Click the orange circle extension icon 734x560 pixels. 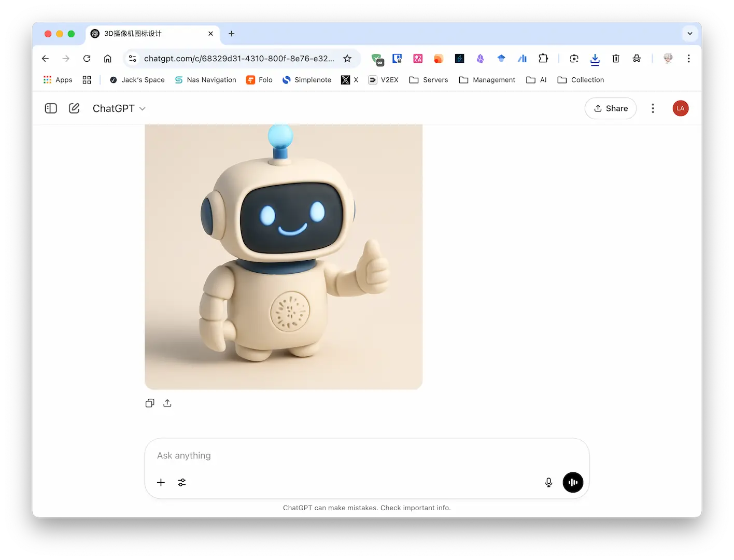tap(439, 59)
